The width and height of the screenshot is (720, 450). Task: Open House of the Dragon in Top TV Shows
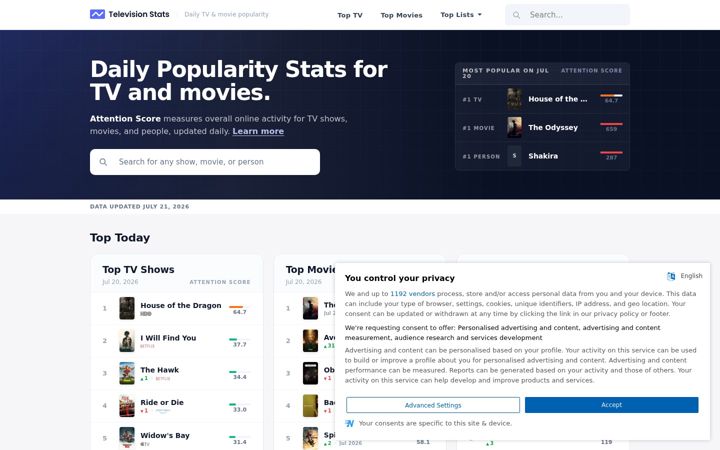click(181, 305)
